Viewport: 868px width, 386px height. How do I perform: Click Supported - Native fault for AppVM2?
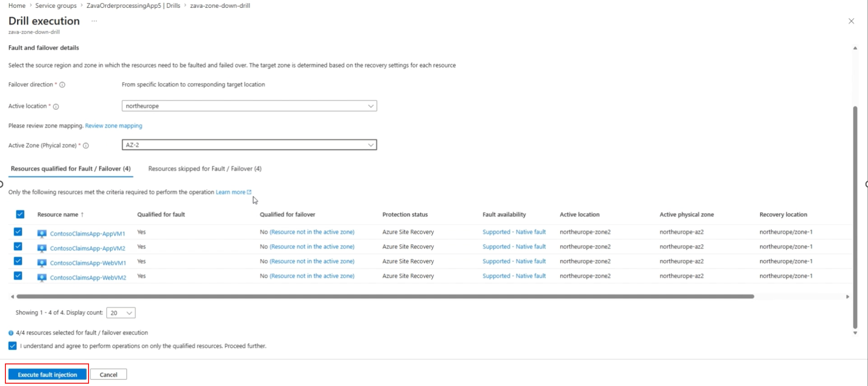pos(514,247)
